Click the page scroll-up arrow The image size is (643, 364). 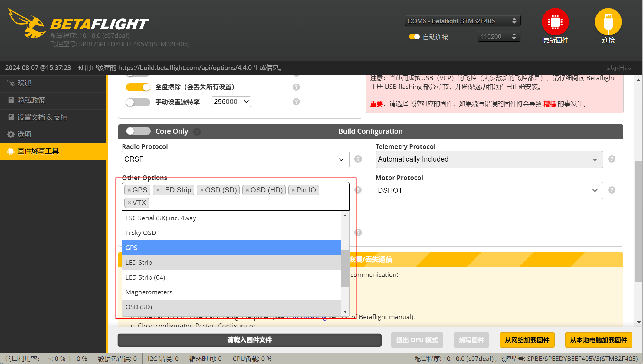[638, 80]
